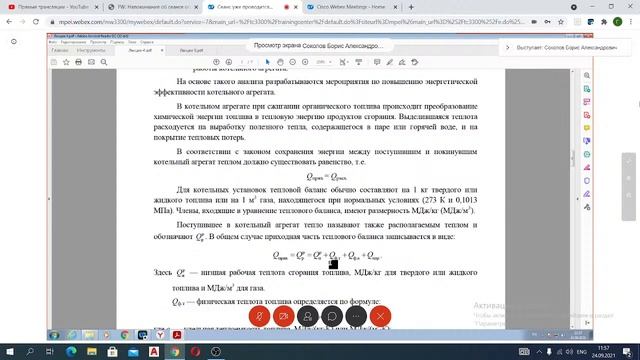This screenshot has width=640, height=360.
Task: Open OBS Studio from taskbar
Action: [216, 351]
